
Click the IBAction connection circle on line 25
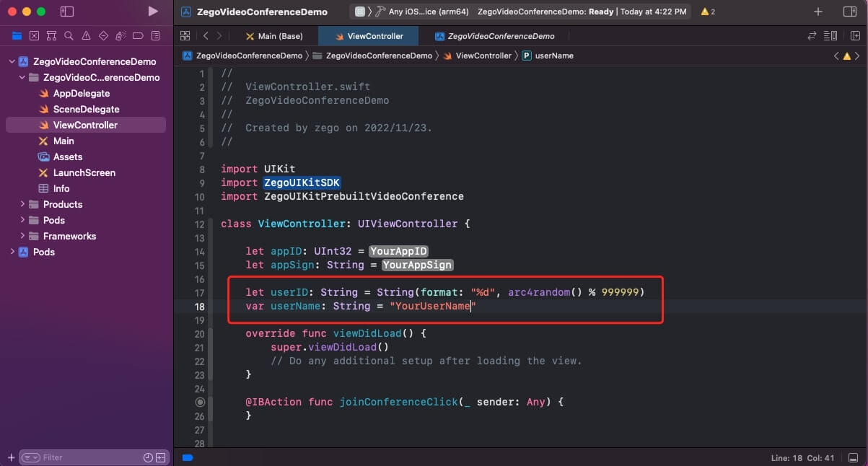point(200,402)
